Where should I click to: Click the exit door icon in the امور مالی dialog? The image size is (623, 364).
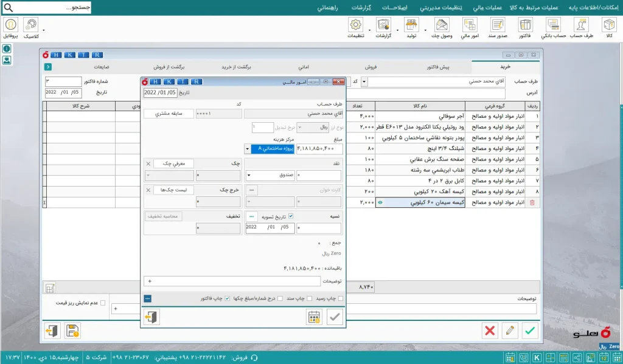coord(151,317)
